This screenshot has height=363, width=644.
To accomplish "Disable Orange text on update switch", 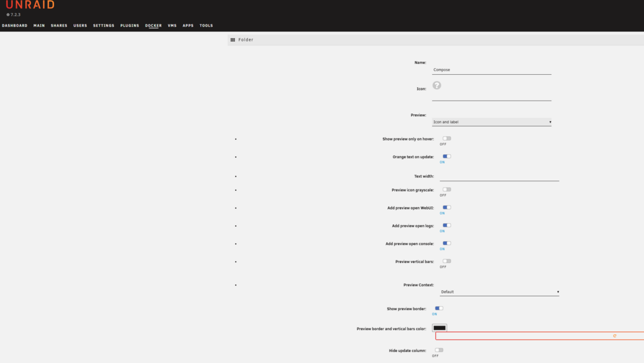I will click(446, 156).
